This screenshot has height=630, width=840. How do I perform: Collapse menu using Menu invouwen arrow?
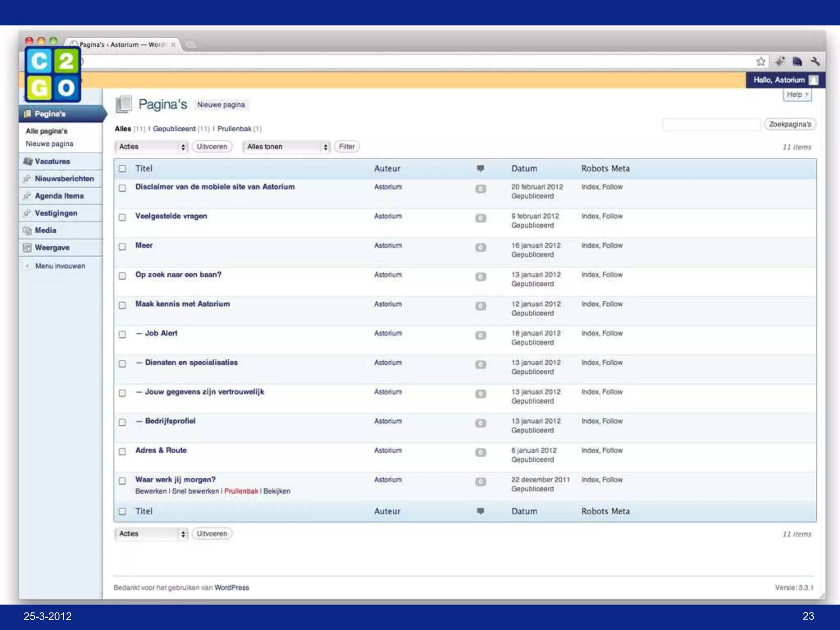[x=27, y=266]
